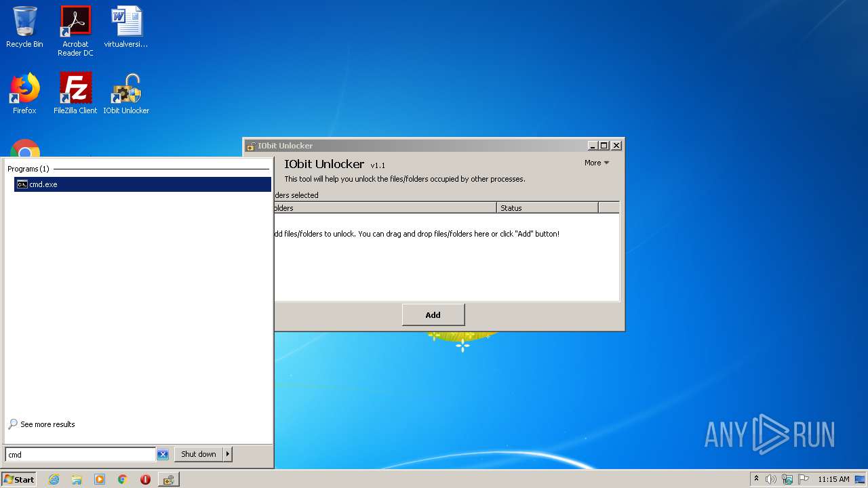Click the clock showing 11:15 AM
Image resolution: width=868 pixels, height=488 pixels.
click(833, 479)
